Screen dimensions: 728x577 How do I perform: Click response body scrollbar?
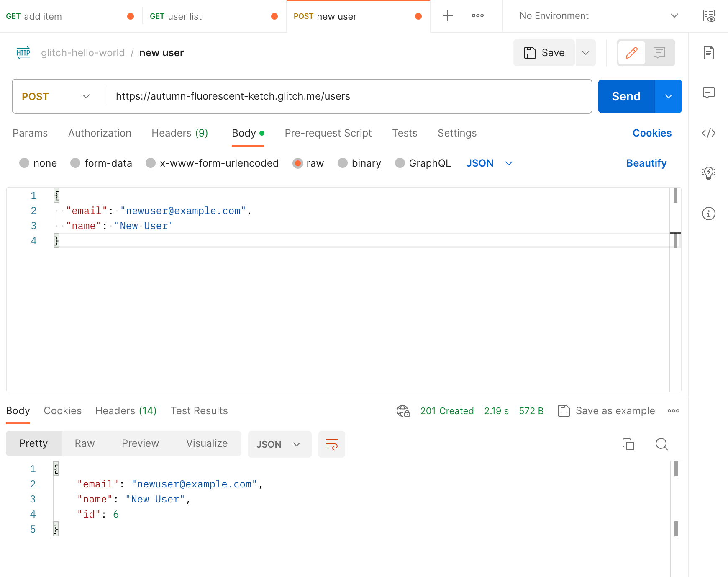[676, 518]
